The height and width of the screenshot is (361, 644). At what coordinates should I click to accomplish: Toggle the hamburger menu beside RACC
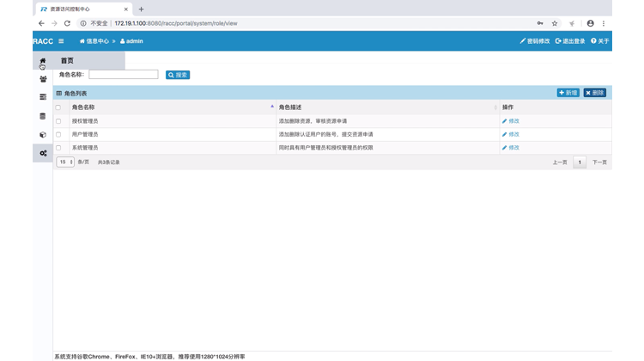(61, 41)
